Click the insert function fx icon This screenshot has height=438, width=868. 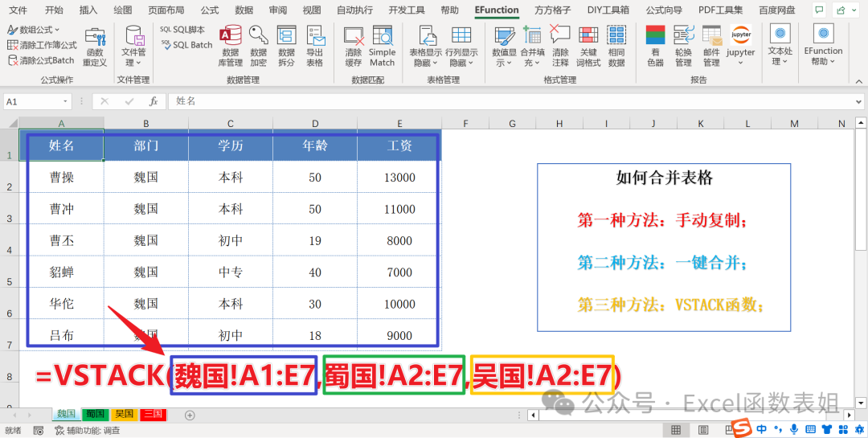154,102
